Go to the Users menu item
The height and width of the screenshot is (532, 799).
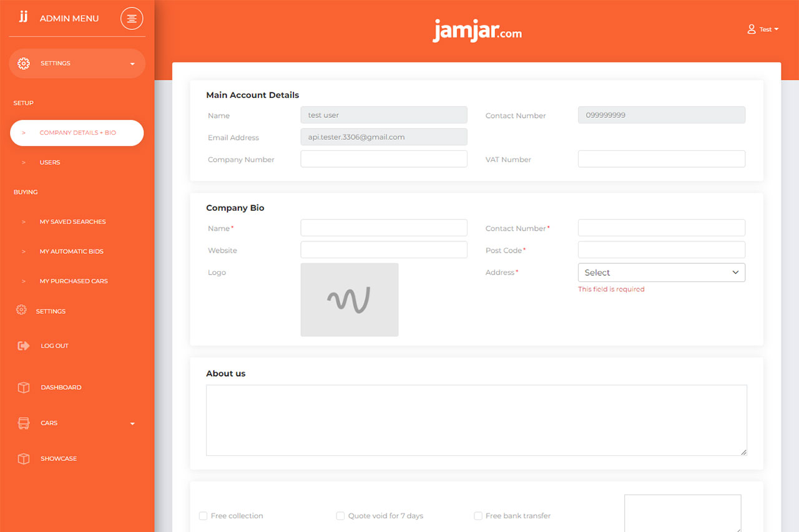click(x=50, y=162)
